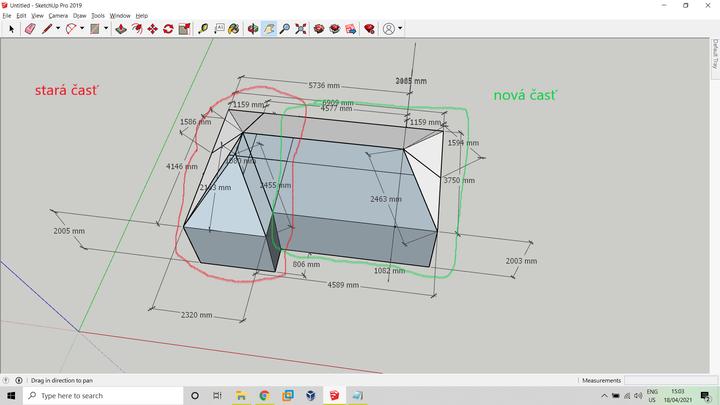Click the Windows taskbar search box

point(100,396)
